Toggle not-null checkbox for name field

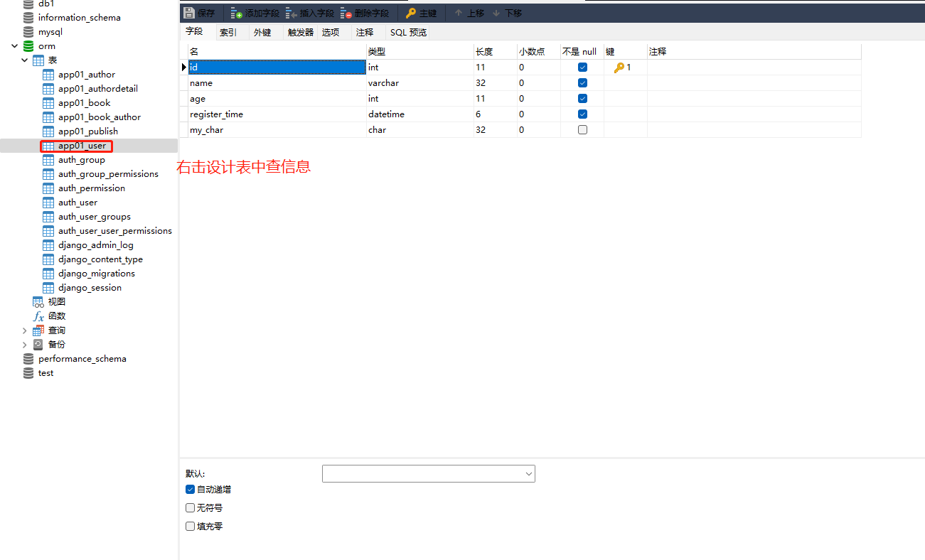[582, 83]
